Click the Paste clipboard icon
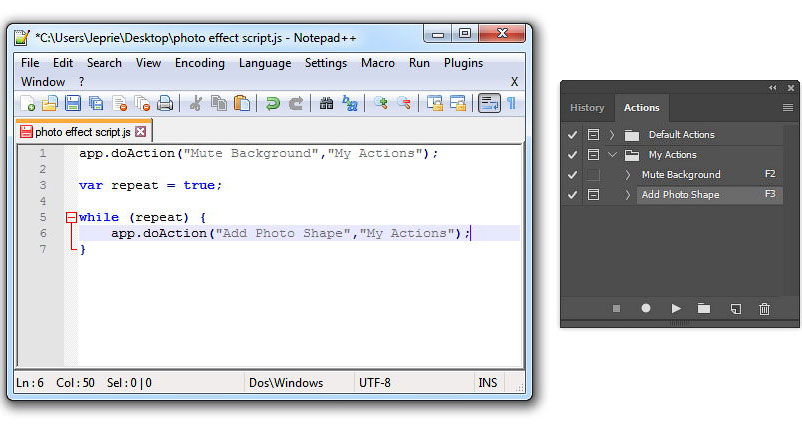Viewport: 802px width, 433px height. (242, 103)
